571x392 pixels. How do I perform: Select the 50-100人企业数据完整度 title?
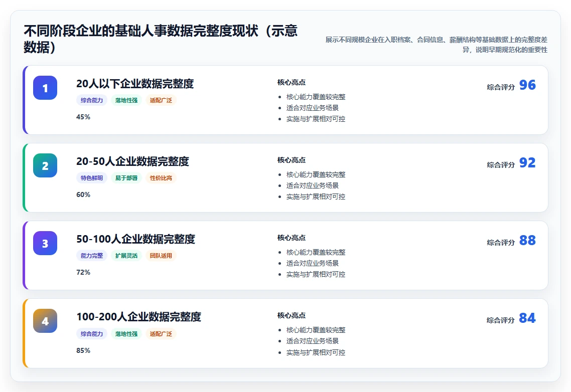pos(136,239)
